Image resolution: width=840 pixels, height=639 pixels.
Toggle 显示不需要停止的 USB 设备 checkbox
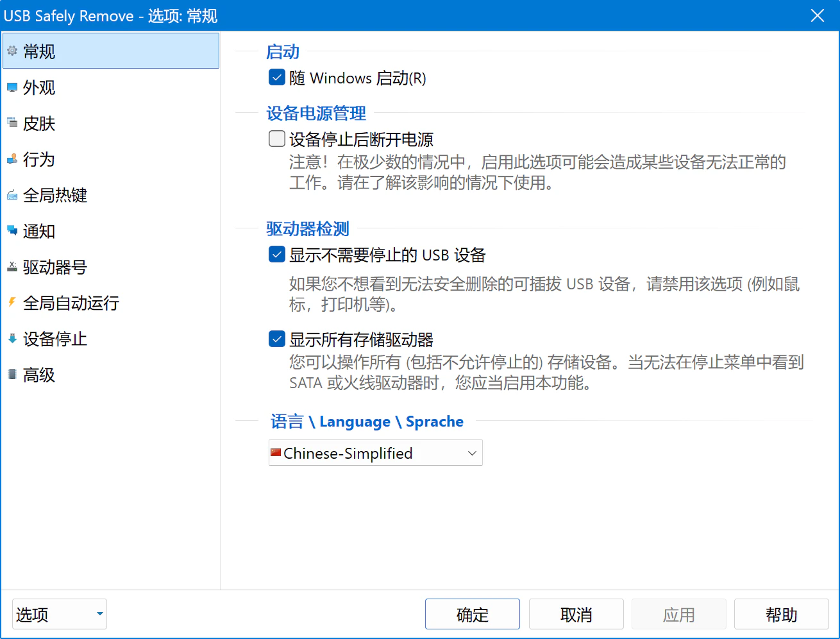point(277,255)
